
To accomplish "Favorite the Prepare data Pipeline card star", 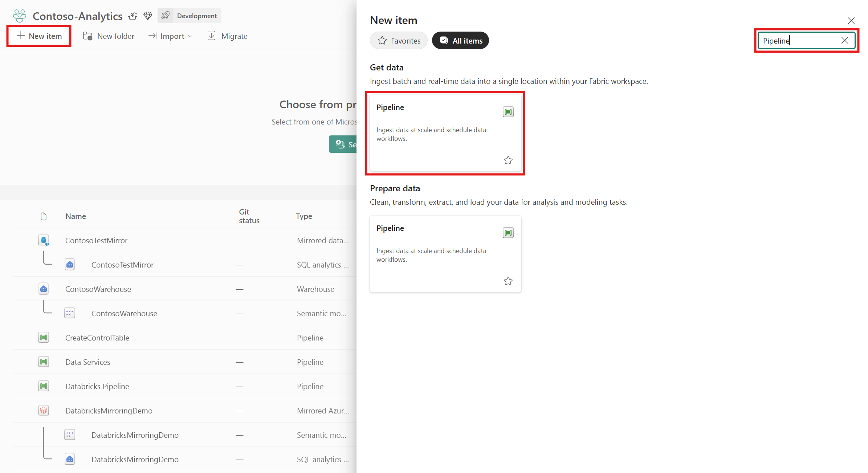I will click(508, 281).
